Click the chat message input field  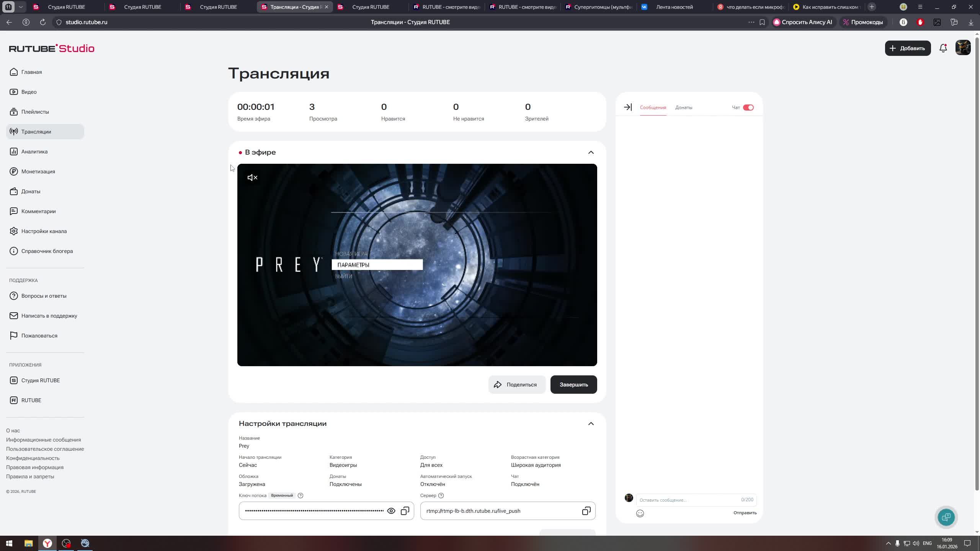coord(696,500)
